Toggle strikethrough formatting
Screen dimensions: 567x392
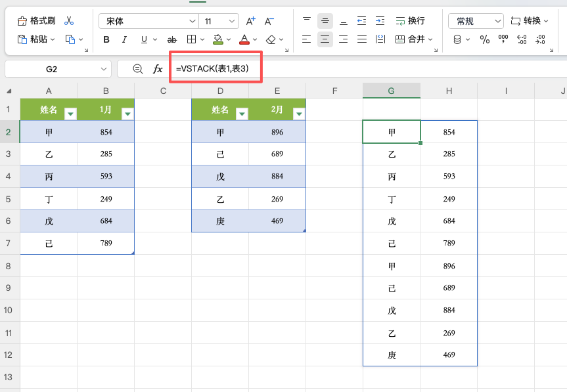[x=171, y=39]
